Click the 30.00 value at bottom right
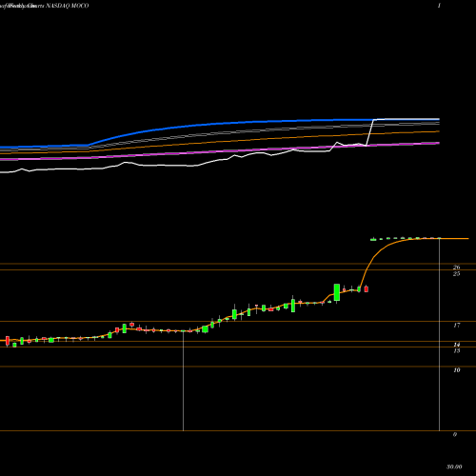Viewport: 476px width, 476px height. point(454,466)
